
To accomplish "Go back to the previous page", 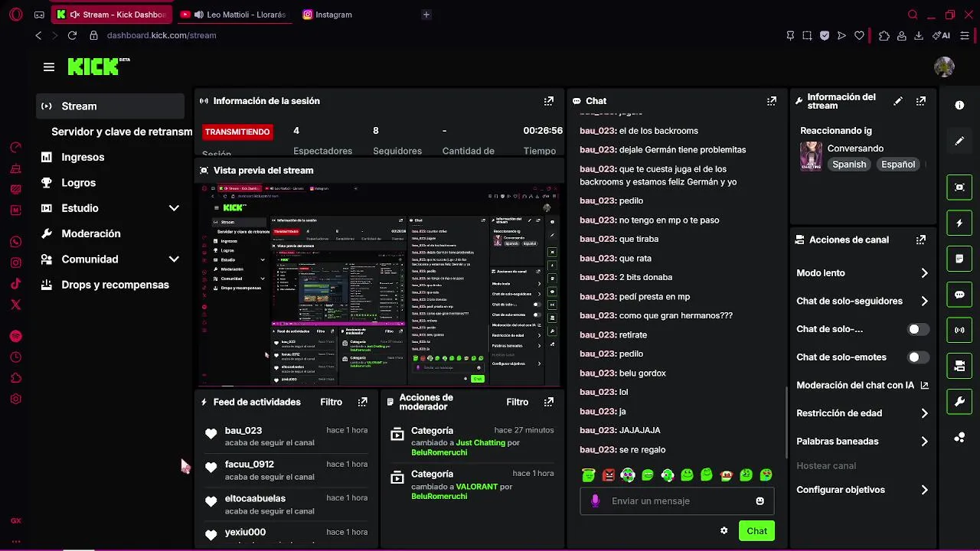I will [38, 35].
